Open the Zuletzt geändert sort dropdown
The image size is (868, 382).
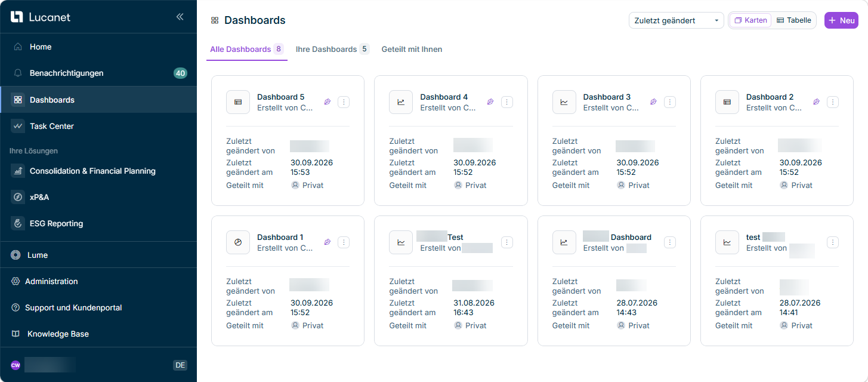[x=676, y=20]
